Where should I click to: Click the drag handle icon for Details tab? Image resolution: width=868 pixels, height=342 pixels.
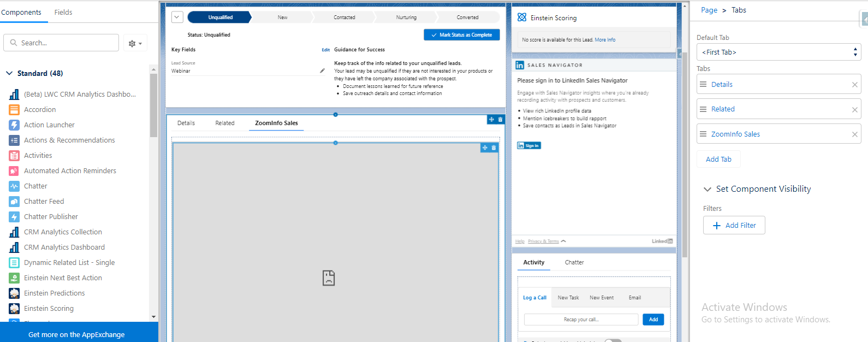(x=703, y=84)
